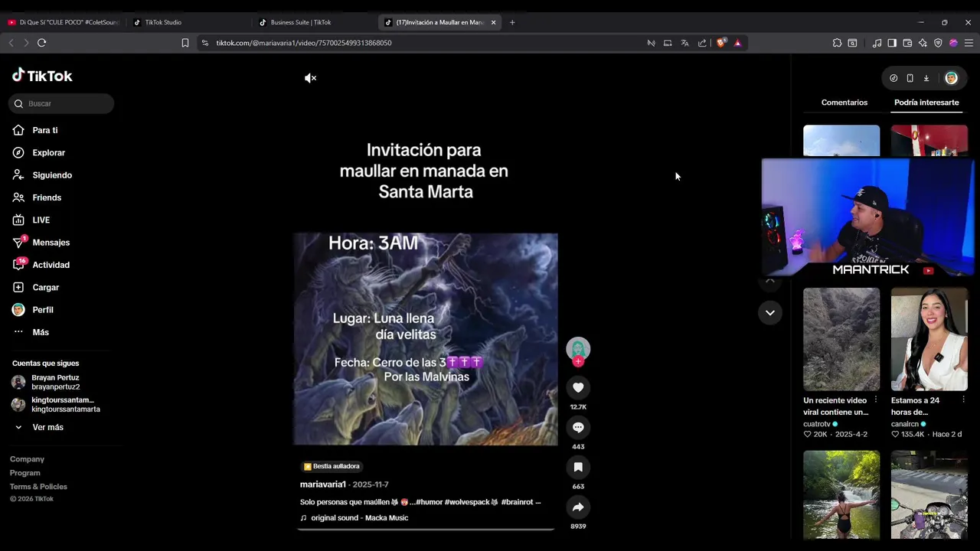Screen dimensions: 980x551
Task: Go to next video with down chevron
Action: pos(770,312)
